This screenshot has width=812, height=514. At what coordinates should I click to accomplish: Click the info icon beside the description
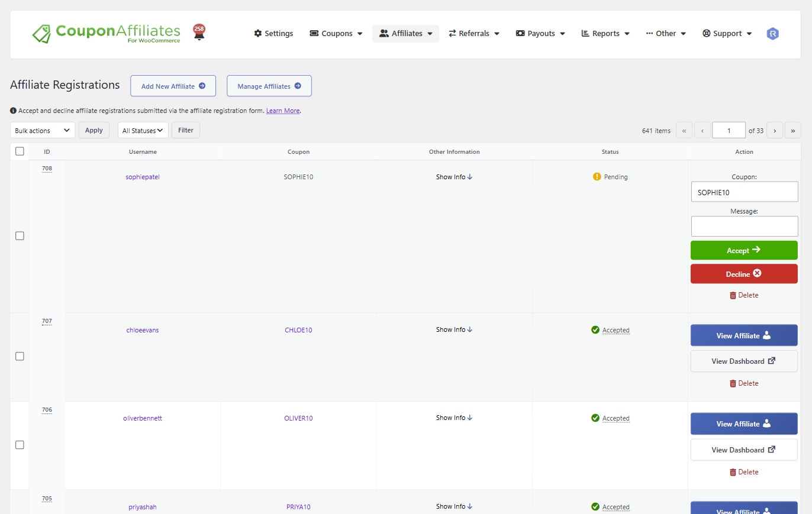pyautogui.click(x=13, y=111)
